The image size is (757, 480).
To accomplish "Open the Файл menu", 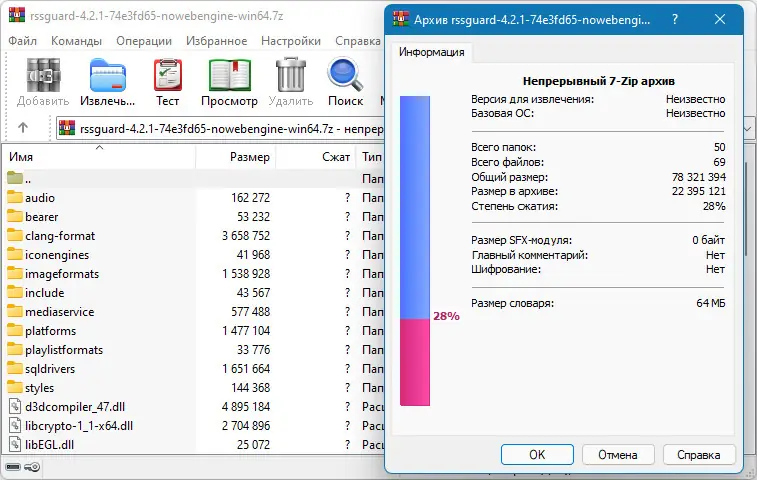I will (22, 41).
